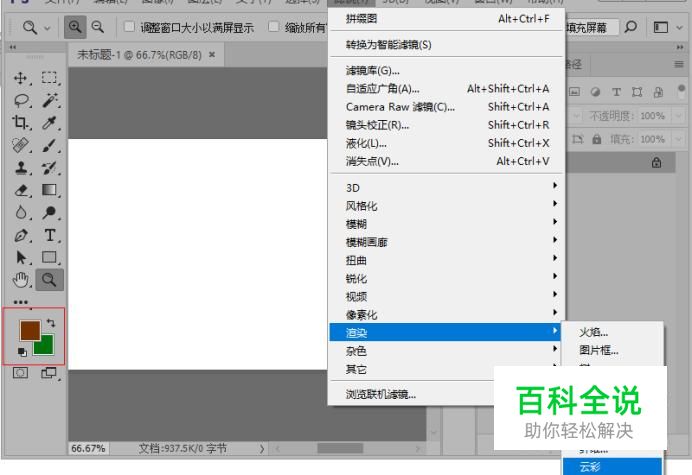Open the edit toolbar three-dots menu

coord(21,302)
